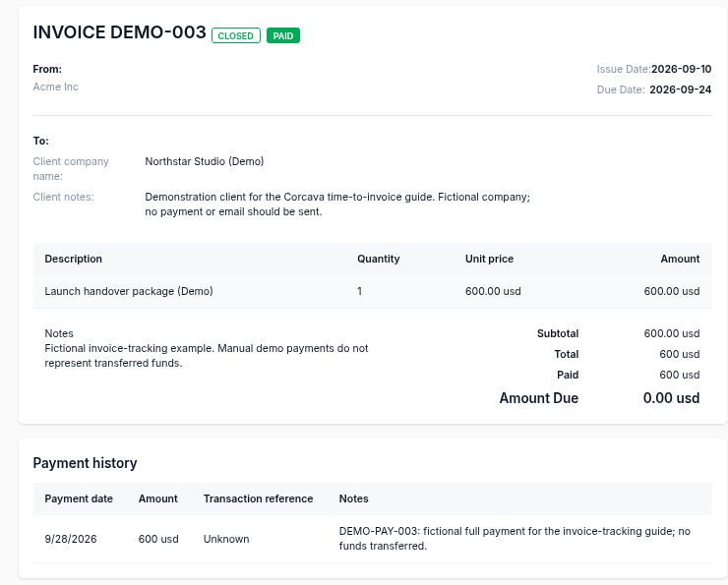This screenshot has height=585, width=728.
Task: Click the payment history Amount header
Action: tap(157, 498)
